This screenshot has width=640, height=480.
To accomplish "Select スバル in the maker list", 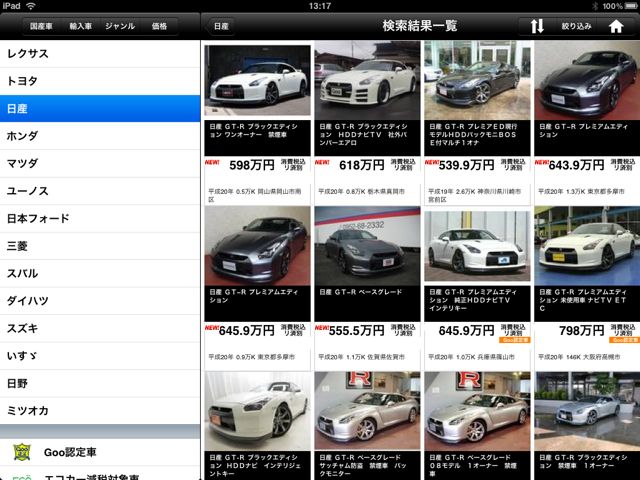I will (x=100, y=273).
